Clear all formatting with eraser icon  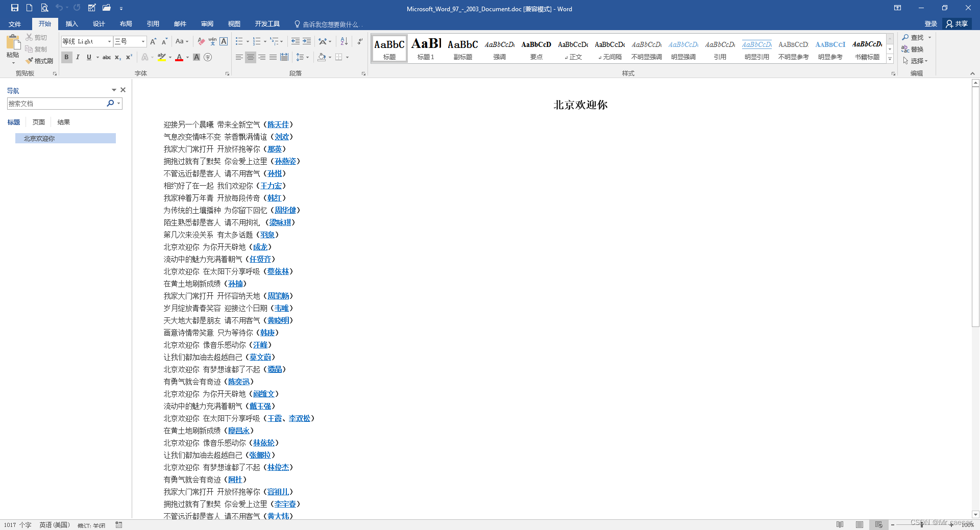[x=201, y=41]
